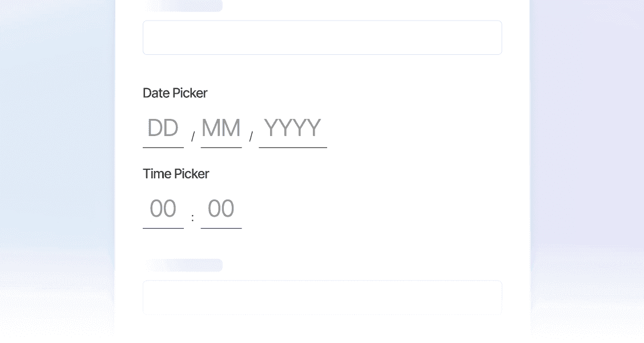The image size is (644, 343).
Task: Select the minutes field in Time Picker
Action: [x=221, y=209]
